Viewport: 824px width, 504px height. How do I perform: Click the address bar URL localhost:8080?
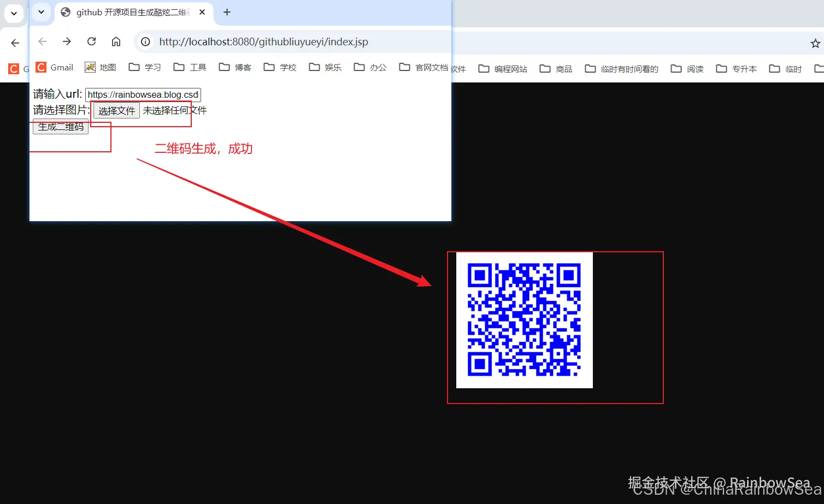(x=263, y=42)
